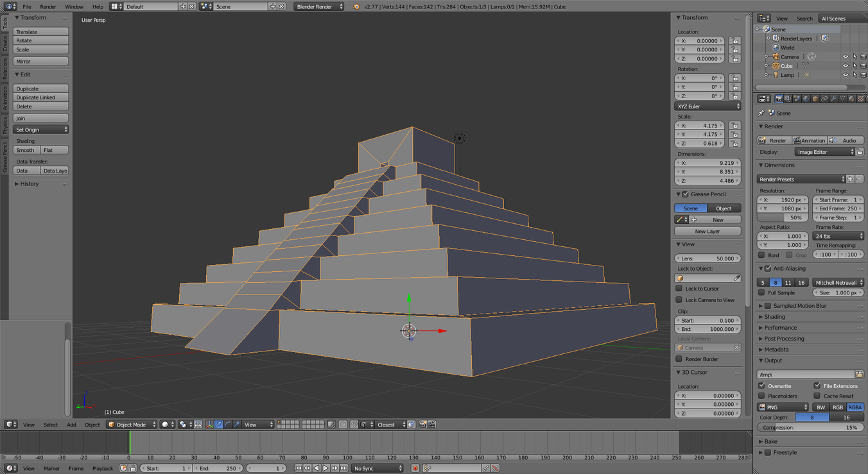Expand the Post Processing panel
This screenshot has width=868, height=474.
[784, 339]
